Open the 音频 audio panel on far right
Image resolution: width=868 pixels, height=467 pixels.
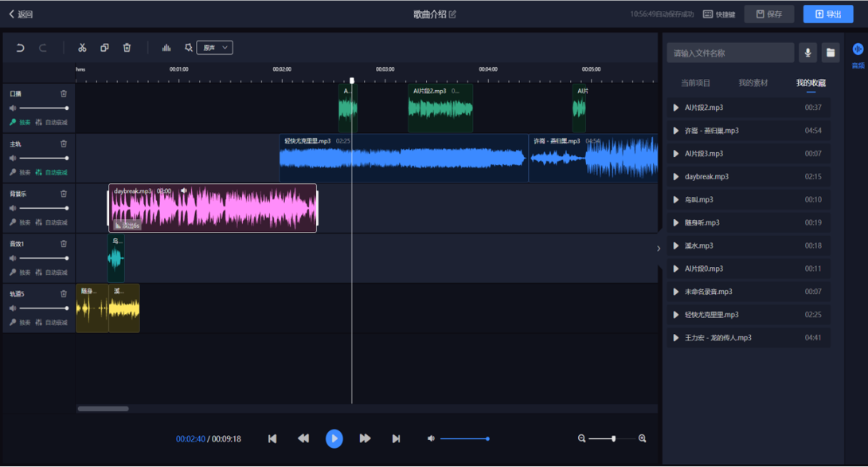[x=858, y=52]
